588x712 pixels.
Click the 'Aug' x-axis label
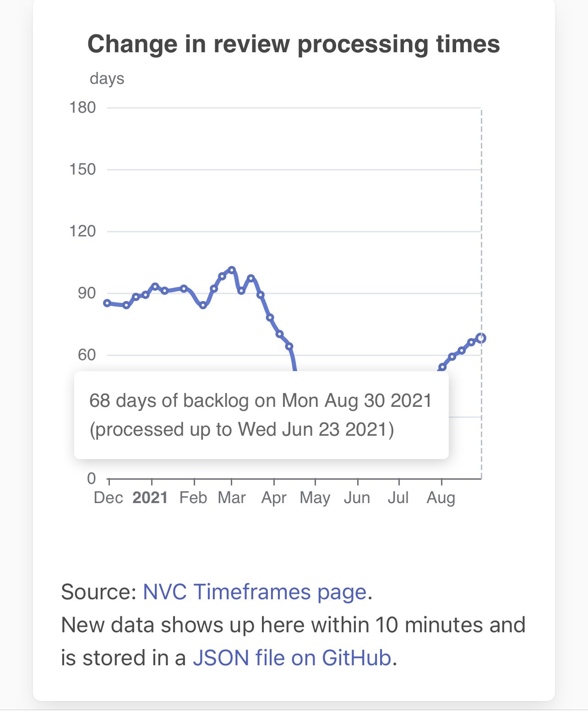(441, 498)
